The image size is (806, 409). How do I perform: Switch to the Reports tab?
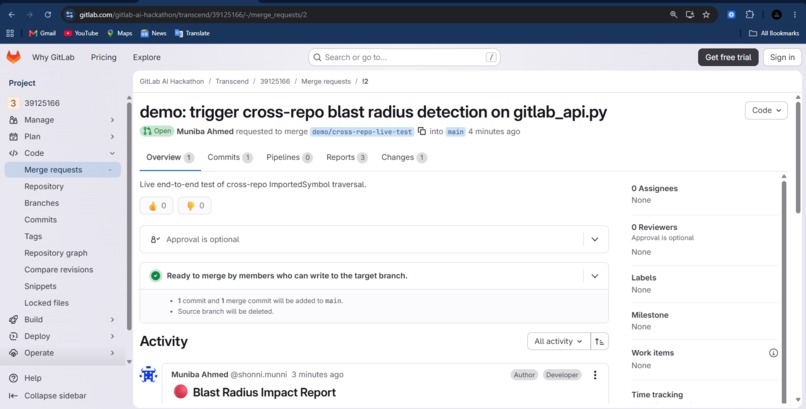pos(347,158)
